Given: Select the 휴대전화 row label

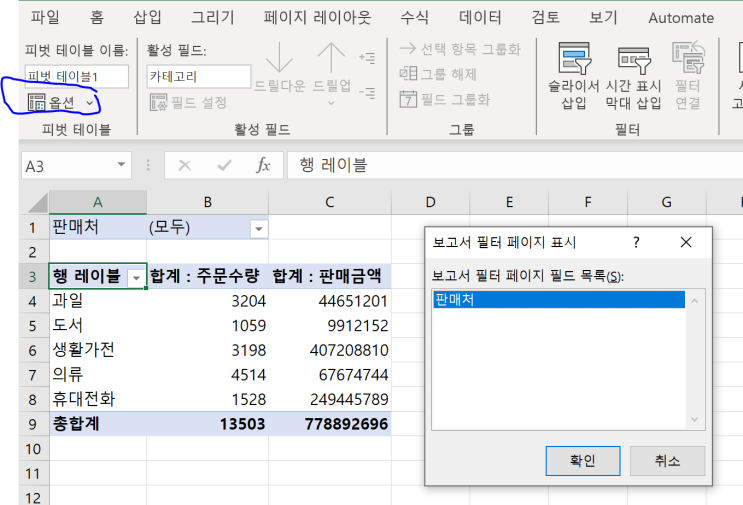Looking at the screenshot, I should coord(98,399).
